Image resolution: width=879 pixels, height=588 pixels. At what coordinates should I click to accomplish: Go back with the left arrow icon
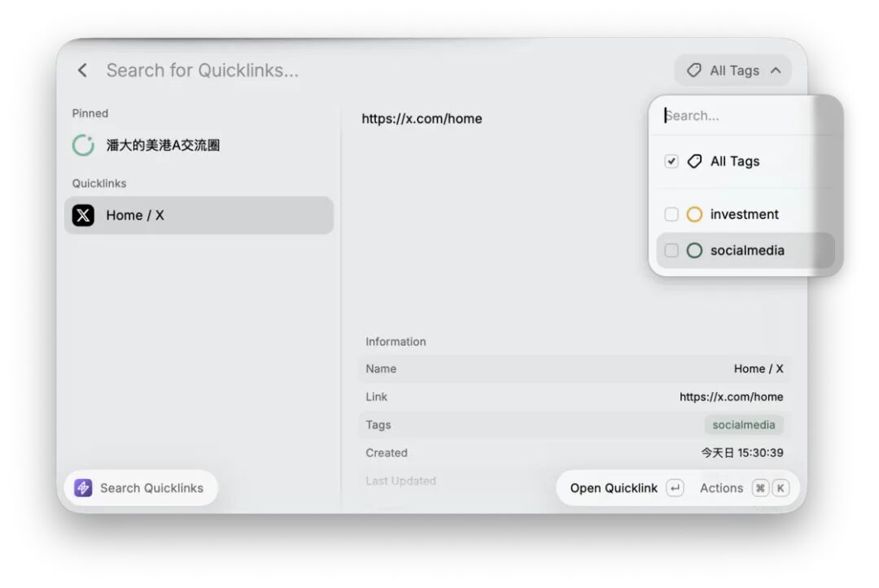point(82,70)
